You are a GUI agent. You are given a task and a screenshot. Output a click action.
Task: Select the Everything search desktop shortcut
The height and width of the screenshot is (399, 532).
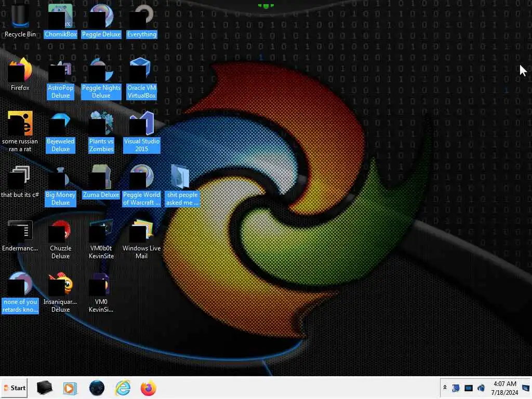pyautogui.click(x=141, y=20)
